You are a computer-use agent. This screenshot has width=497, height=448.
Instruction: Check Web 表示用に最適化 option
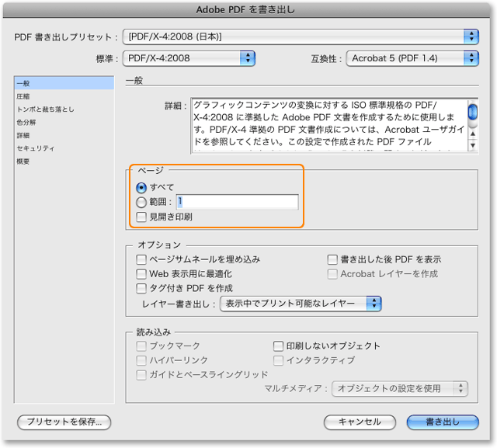(x=141, y=274)
